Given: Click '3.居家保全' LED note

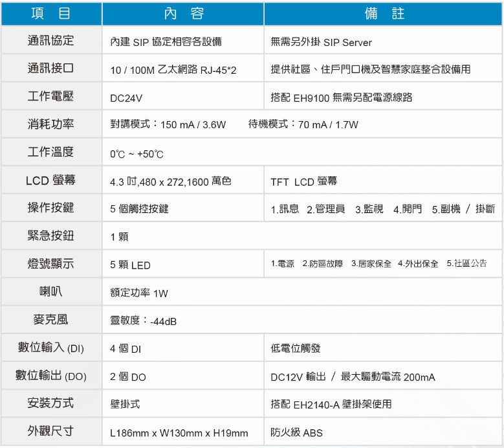Looking at the screenshot, I should pyautogui.click(x=371, y=263).
